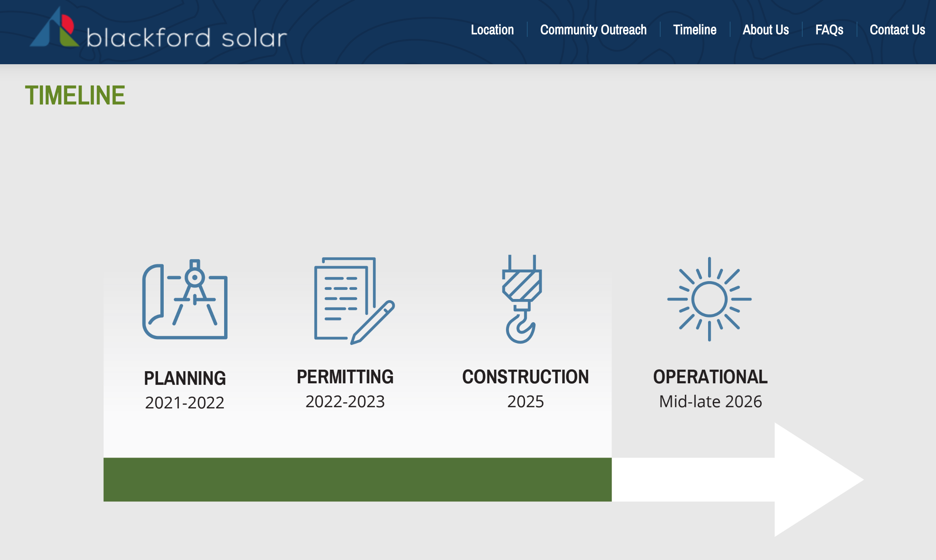Click the green TIMELINE page heading
The width and height of the screenshot is (936, 560).
[75, 95]
